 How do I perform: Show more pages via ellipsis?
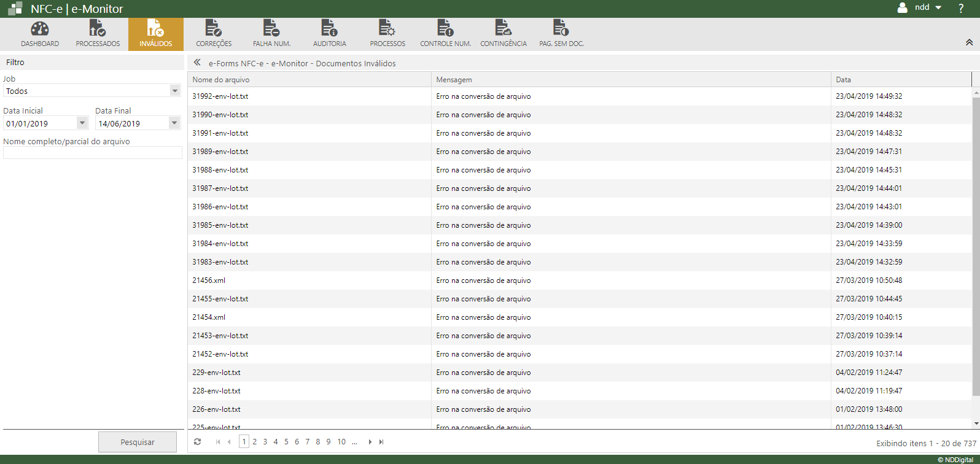click(x=354, y=442)
